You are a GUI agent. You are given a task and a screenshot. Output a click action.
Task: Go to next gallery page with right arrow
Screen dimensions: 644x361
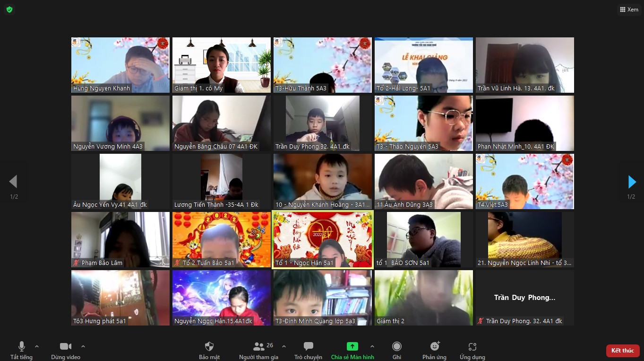coord(632,182)
